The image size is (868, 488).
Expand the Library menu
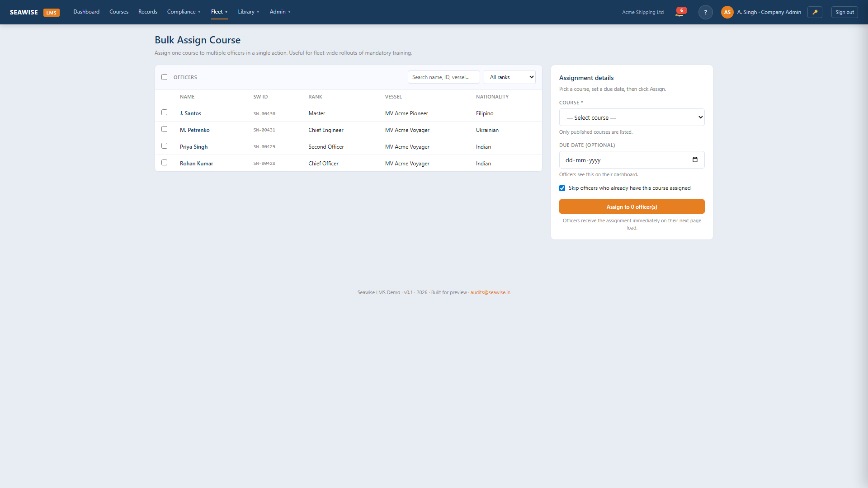point(249,12)
